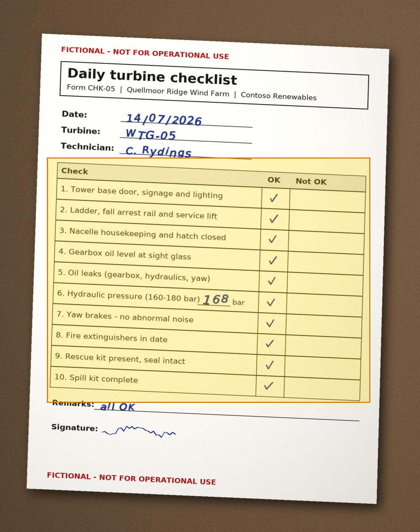420x532 pixels.
Task: Click the Remarks line reading all OK
Action: tap(227, 412)
